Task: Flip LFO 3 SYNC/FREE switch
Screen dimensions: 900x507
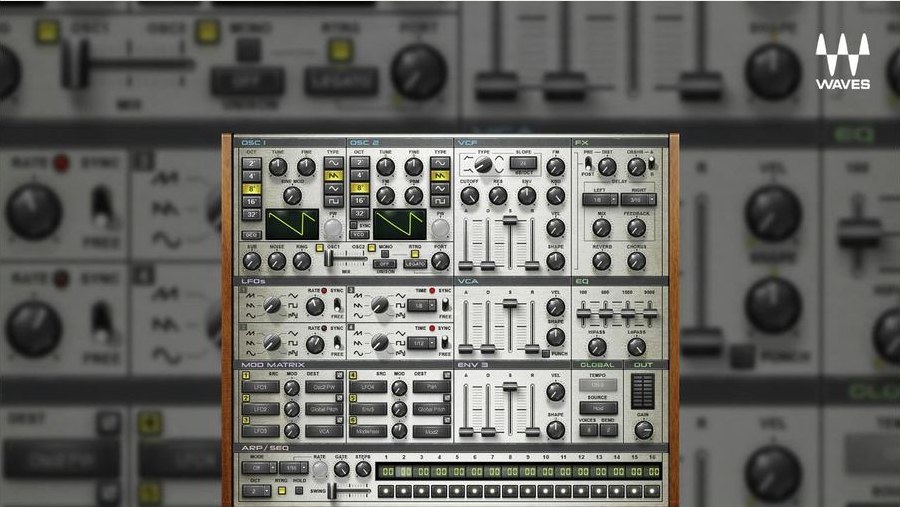Action: [445, 305]
